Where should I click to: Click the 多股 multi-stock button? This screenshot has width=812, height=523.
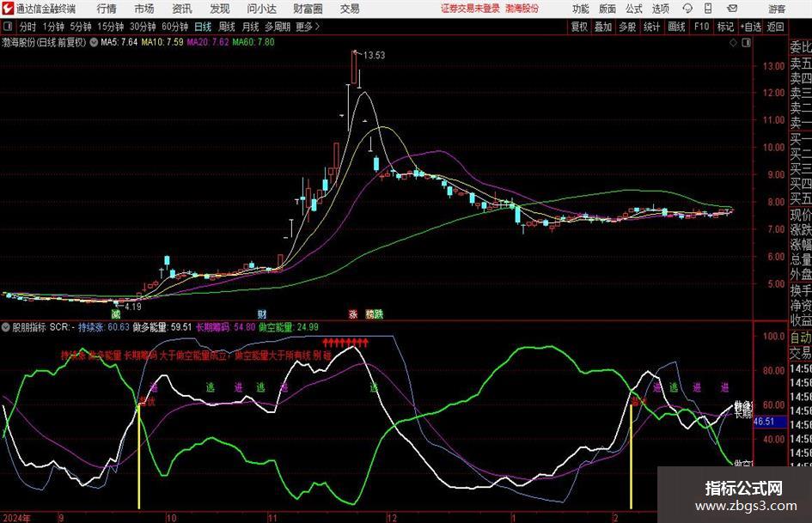pos(627,27)
